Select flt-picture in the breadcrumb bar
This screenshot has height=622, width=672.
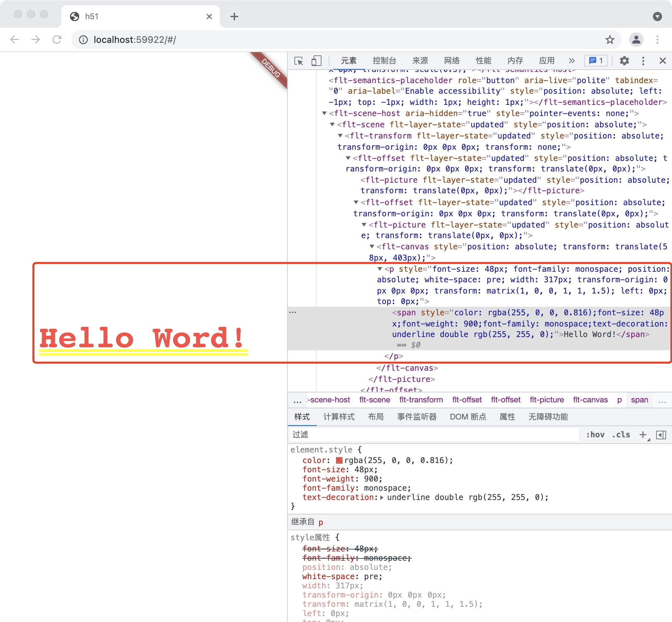546,400
